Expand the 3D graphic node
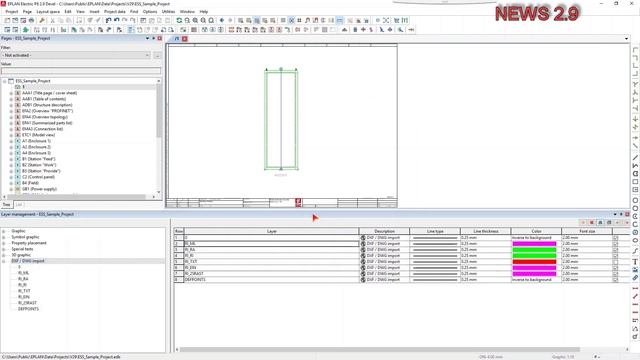 tap(4, 255)
